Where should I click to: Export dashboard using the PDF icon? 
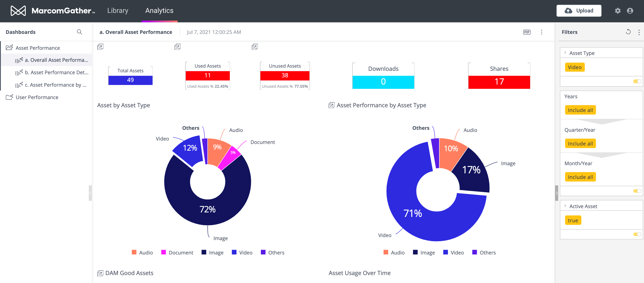pyautogui.click(x=527, y=32)
